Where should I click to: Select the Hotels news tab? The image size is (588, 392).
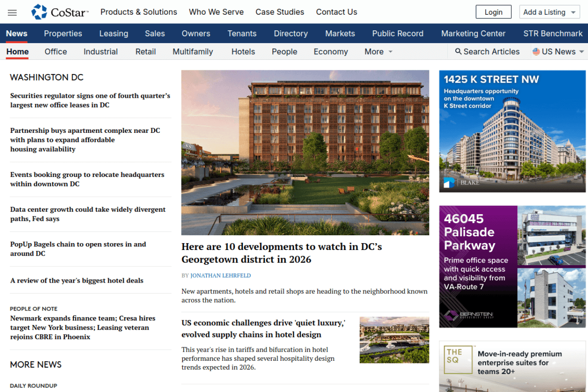(x=243, y=52)
